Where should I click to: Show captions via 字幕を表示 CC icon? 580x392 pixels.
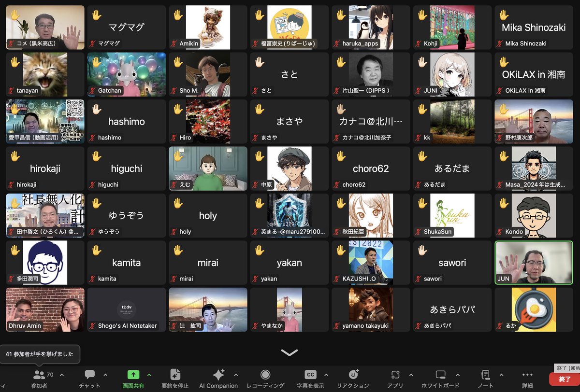[310, 375]
